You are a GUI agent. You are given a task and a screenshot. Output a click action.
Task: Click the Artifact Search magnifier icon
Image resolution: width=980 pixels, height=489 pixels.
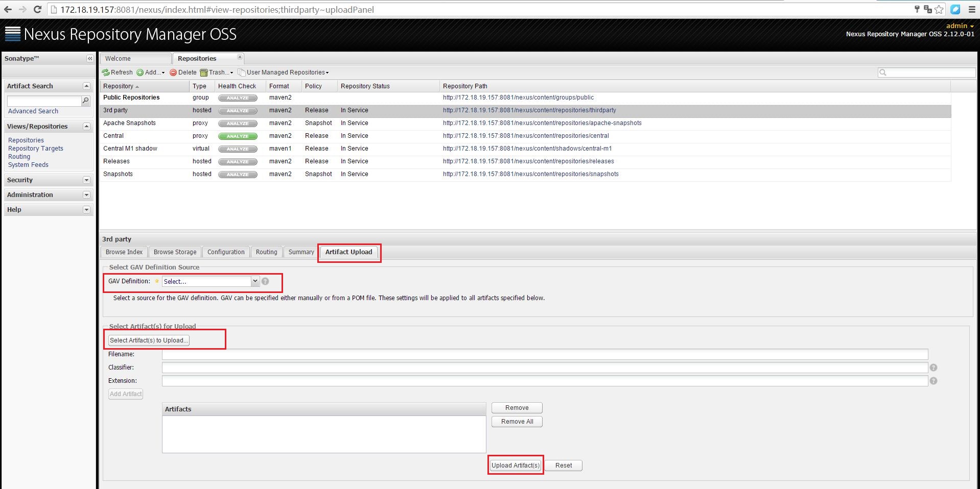(x=86, y=101)
